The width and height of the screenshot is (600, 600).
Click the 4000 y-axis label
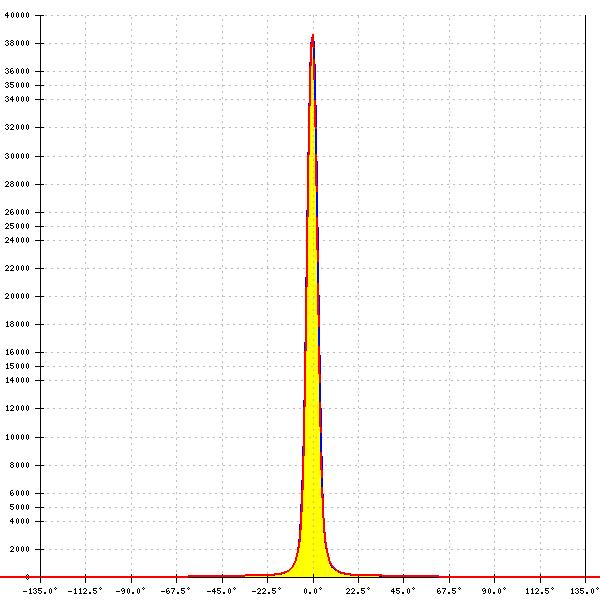pyautogui.click(x=20, y=521)
